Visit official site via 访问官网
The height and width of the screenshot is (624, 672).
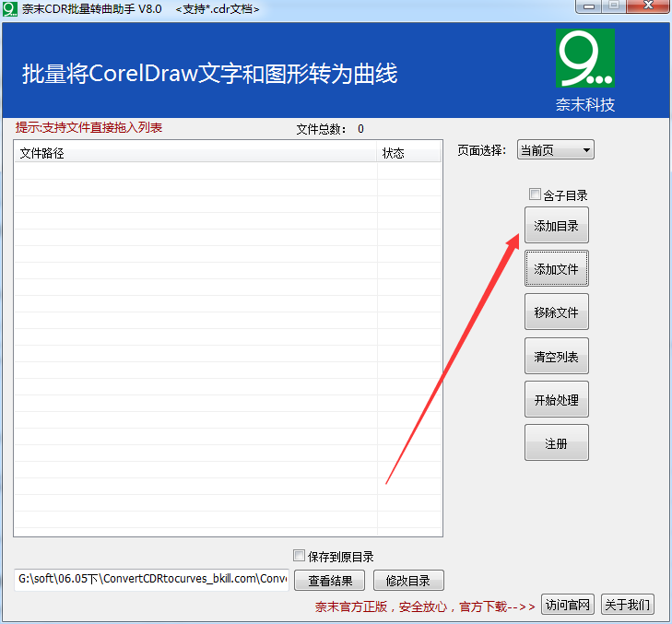coord(568,605)
